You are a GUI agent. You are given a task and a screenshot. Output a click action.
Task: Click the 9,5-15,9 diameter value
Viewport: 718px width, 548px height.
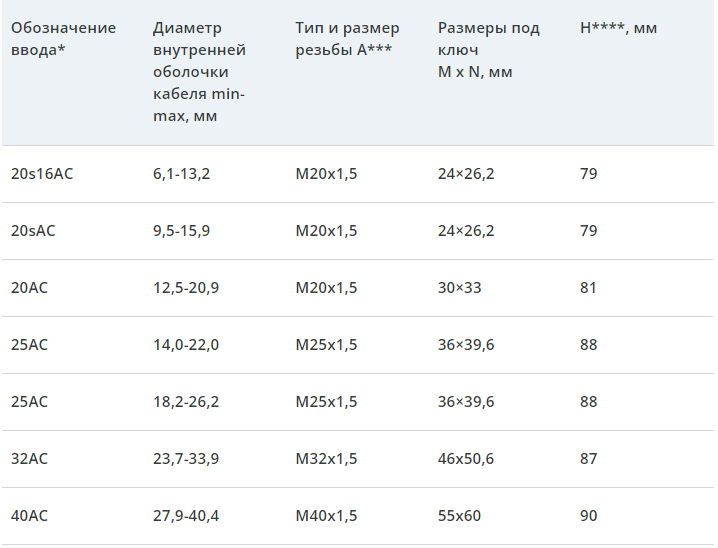(x=181, y=231)
